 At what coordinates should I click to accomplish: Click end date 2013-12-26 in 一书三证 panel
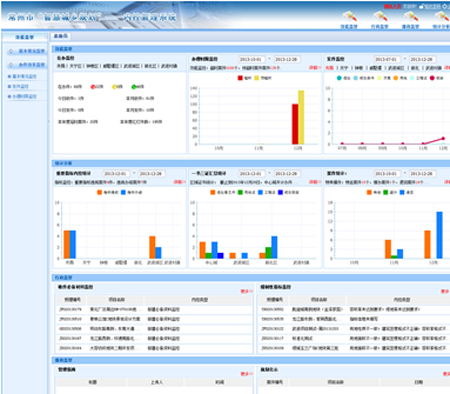point(286,174)
